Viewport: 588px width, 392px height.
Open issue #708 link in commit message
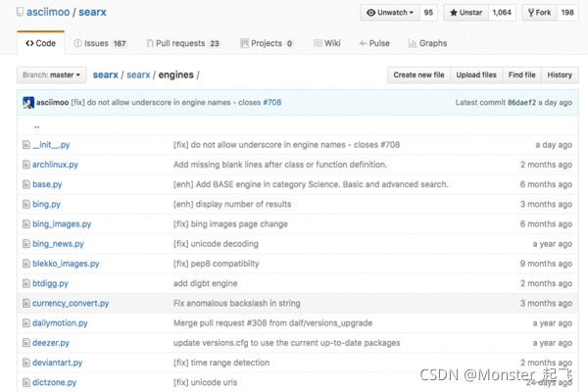pyautogui.click(x=272, y=102)
